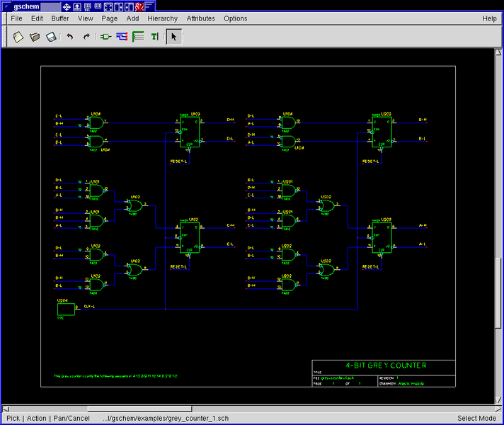The image size is (504, 425).
Task: Open the View menu
Action: click(85, 18)
